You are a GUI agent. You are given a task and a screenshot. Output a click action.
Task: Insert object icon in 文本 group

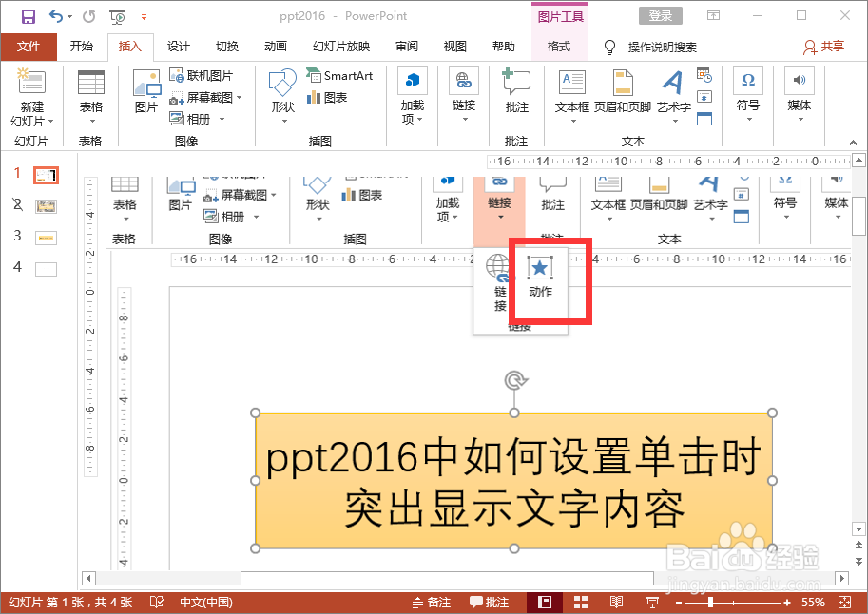pyautogui.click(x=704, y=119)
